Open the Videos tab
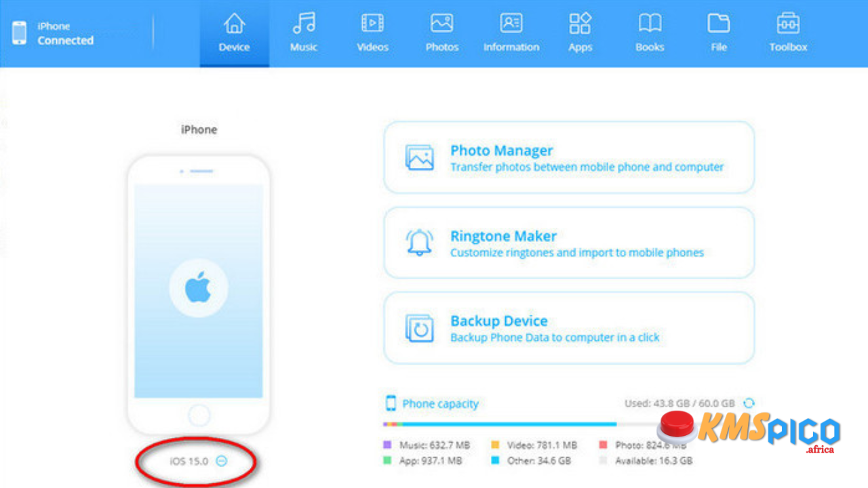Screen dimensions: 868x488 (x=373, y=33)
